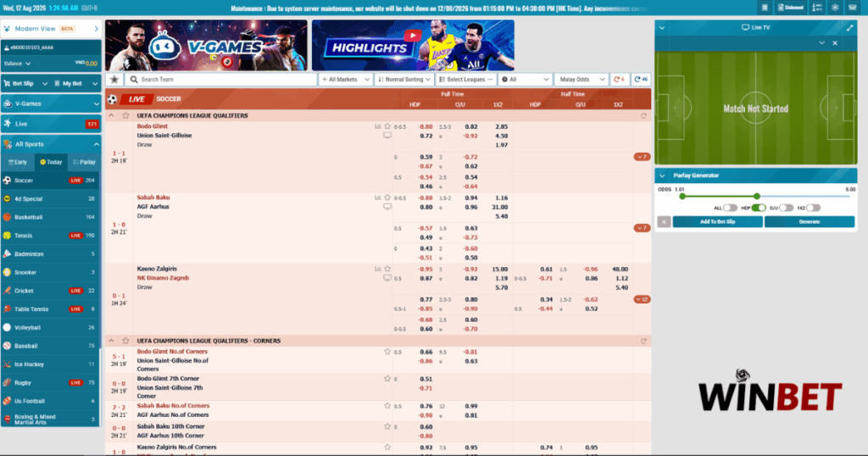Click the soccer ball icon in Live header
The height and width of the screenshot is (456, 868).
coord(113,100)
